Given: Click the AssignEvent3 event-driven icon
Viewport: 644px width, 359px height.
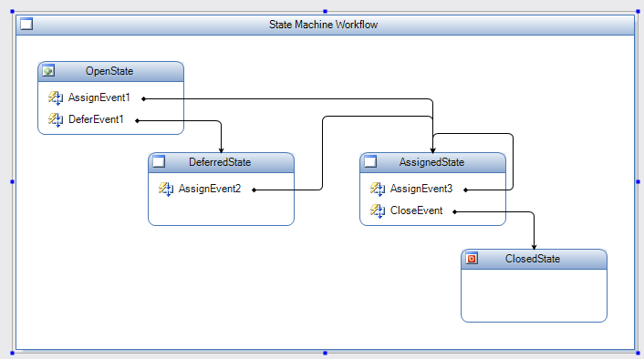Looking at the screenshot, I should (378, 189).
